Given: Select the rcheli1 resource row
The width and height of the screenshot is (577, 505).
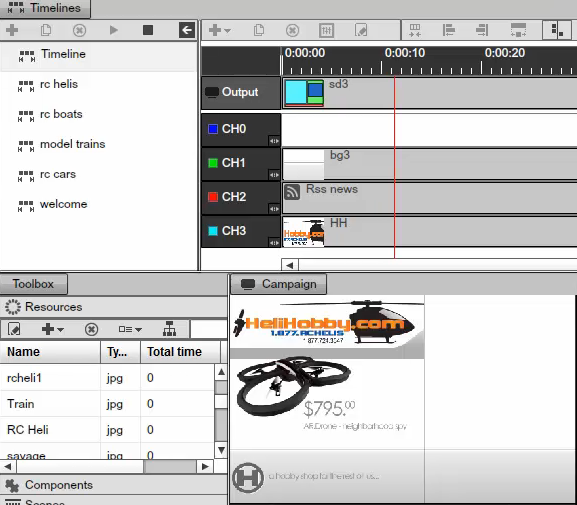Looking at the screenshot, I should tap(107, 378).
